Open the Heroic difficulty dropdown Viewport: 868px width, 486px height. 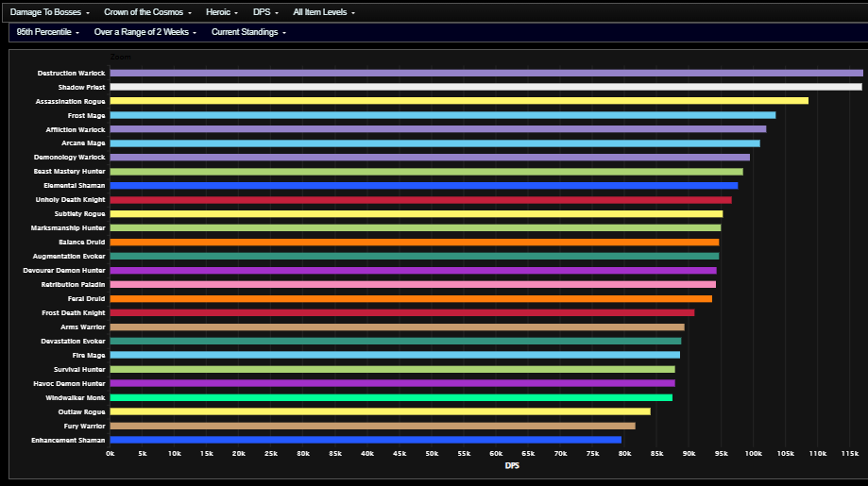click(221, 12)
